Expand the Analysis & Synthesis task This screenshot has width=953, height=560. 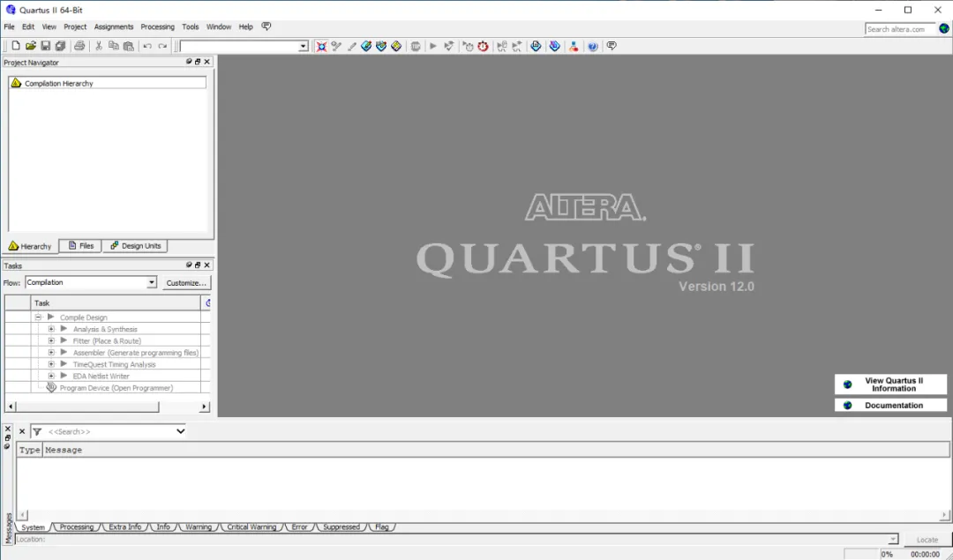[x=51, y=329]
